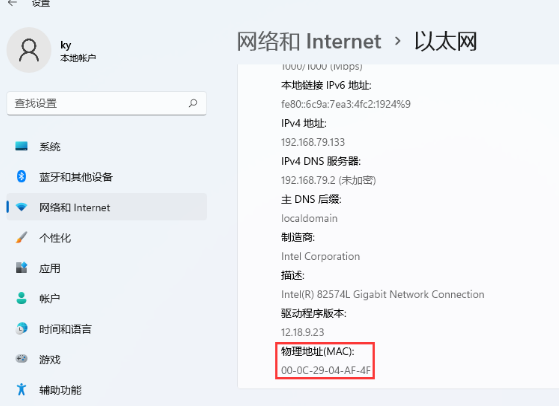Viewport: 559px width, 406px height.
Task: Select Intel(R) 82574L Gigabit Network Connection text
Action: pos(383,294)
